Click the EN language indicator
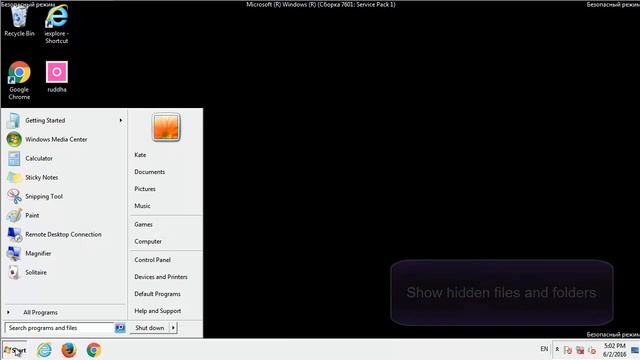Image resolution: width=640 pixels, height=360 pixels. pos(544,349)
